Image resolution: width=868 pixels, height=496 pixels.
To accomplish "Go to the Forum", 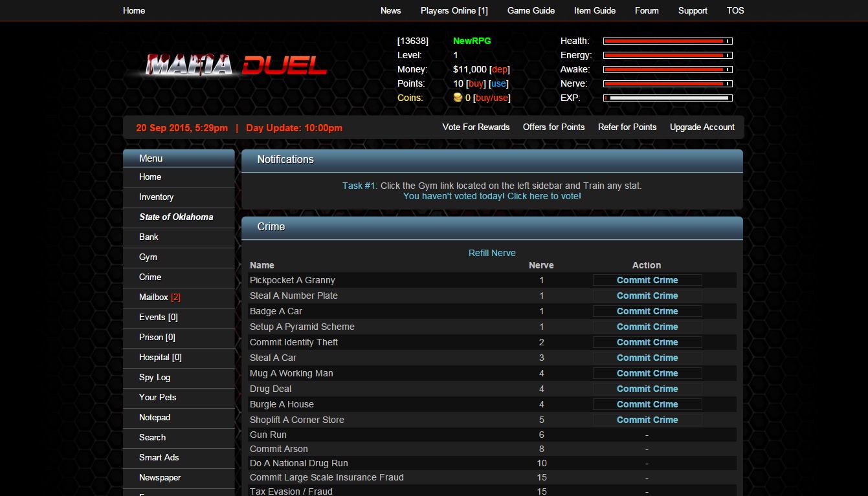I will (647, 10).
